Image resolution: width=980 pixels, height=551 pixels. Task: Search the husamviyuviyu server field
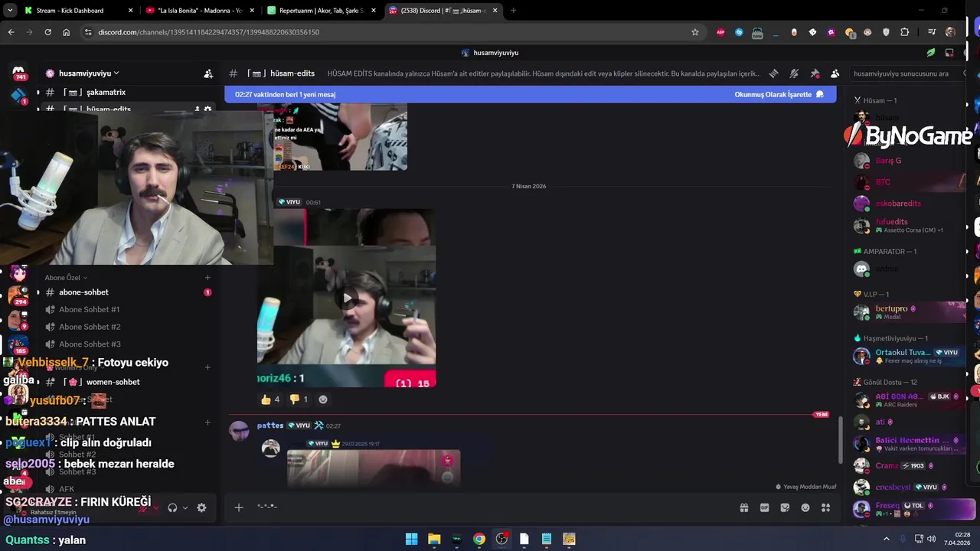click(x=906, y=73)
